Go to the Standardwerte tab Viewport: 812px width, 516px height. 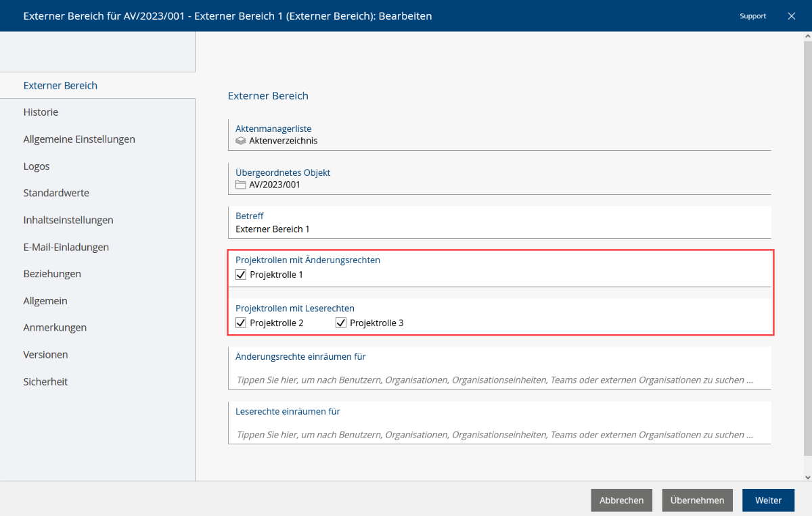(97, 193)
